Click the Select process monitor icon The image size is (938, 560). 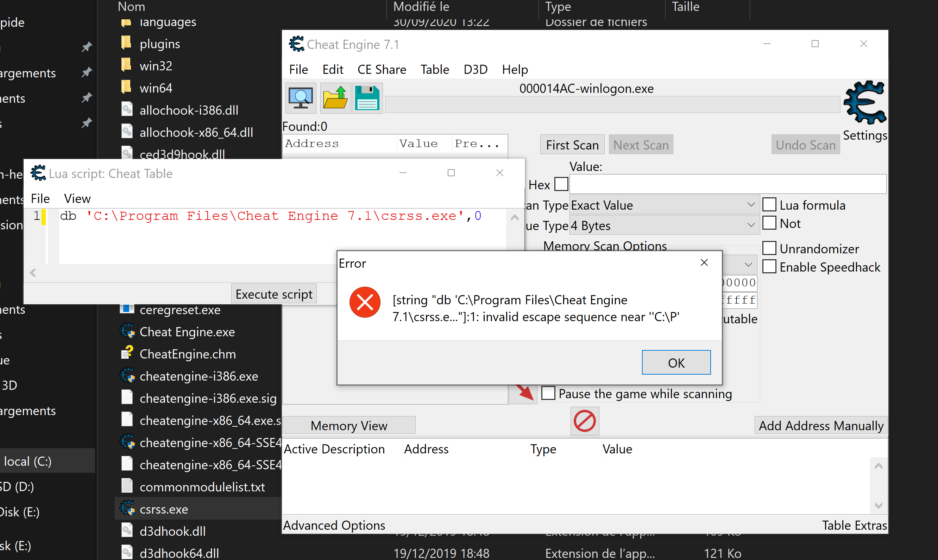tap(301, 98)
